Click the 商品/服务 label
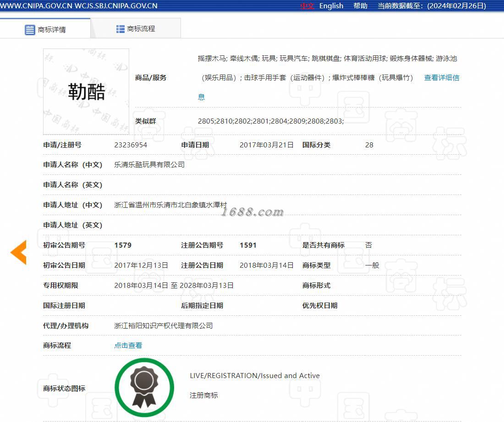The height and width of the screenshot is (422, 504). (151, 78)
